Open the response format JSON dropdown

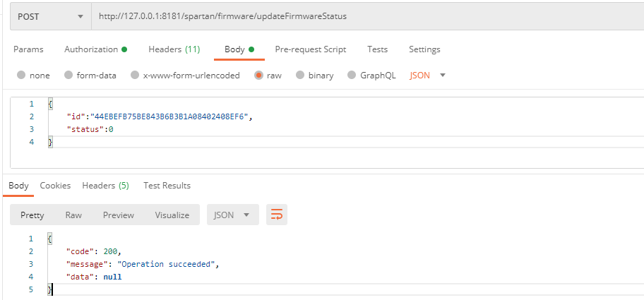232,215
